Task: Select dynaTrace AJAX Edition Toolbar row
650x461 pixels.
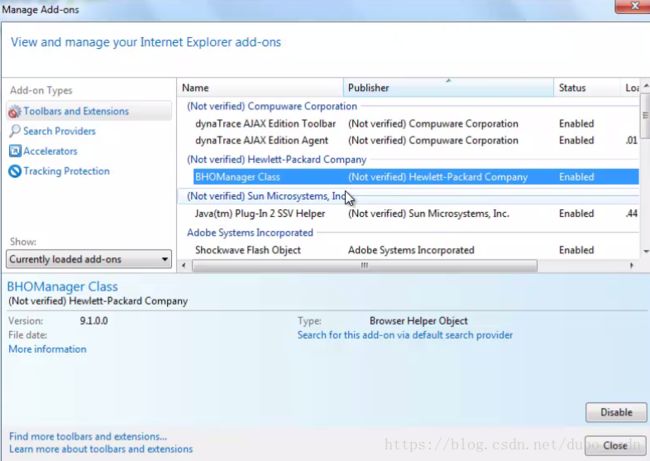Action: 416,124
